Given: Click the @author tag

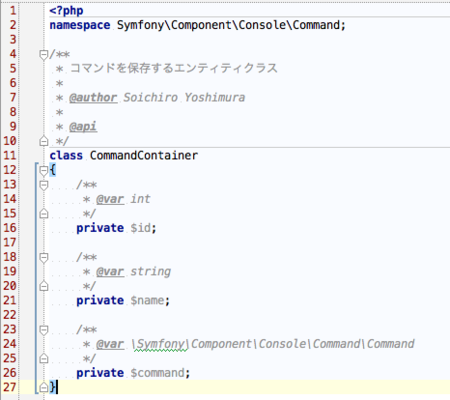Looking at the screenshot, I should 93,98.
